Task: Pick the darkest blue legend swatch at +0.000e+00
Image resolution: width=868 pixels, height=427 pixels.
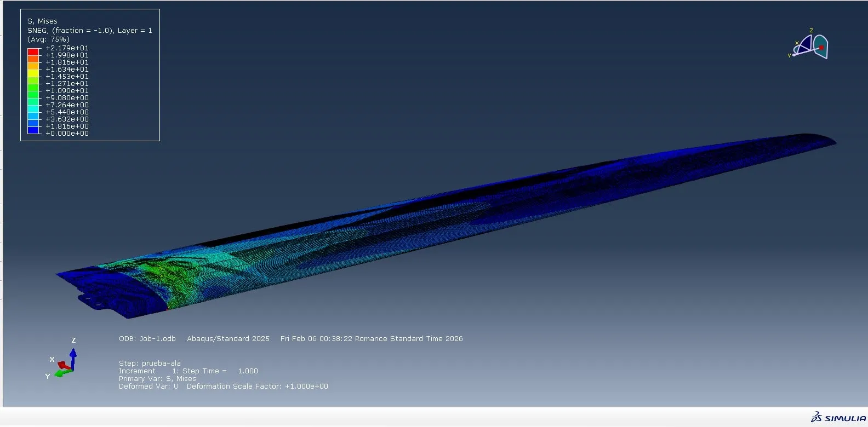Action: [33, 130]
